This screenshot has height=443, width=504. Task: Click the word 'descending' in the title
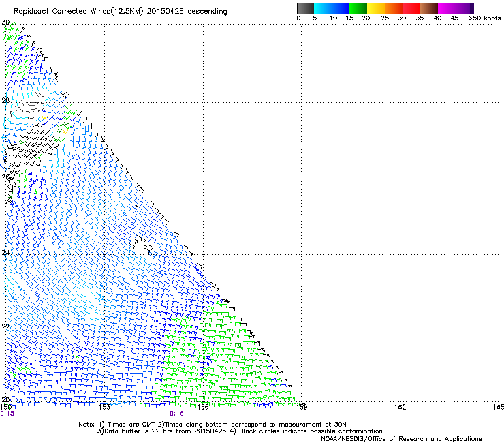(x=207, y=11)
